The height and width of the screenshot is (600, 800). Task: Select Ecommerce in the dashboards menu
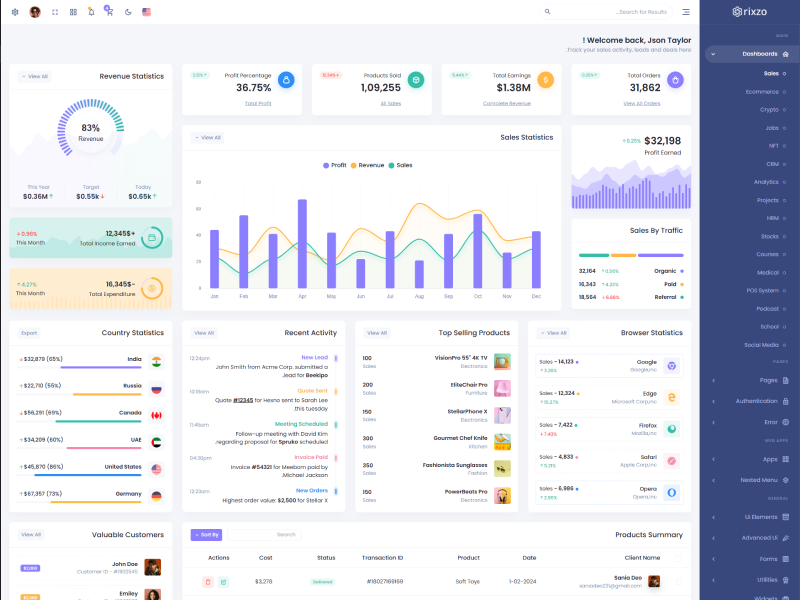tap(762, 92)
